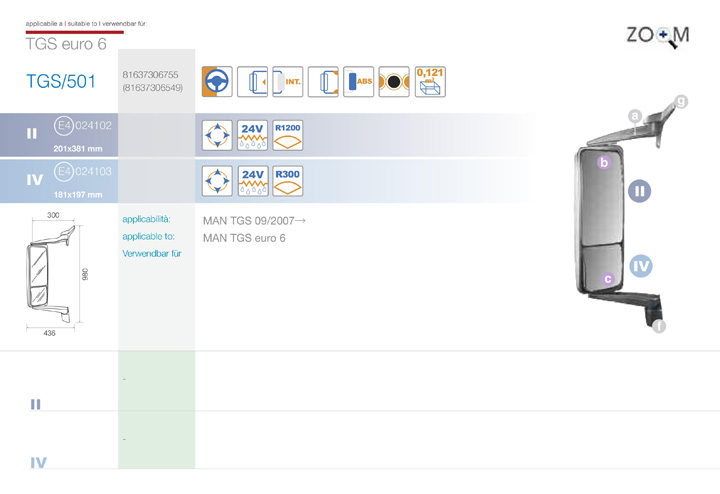Click marker b on the upper mirror glass
The width and height of the screenshot is (720, 494).
[603, 162]
